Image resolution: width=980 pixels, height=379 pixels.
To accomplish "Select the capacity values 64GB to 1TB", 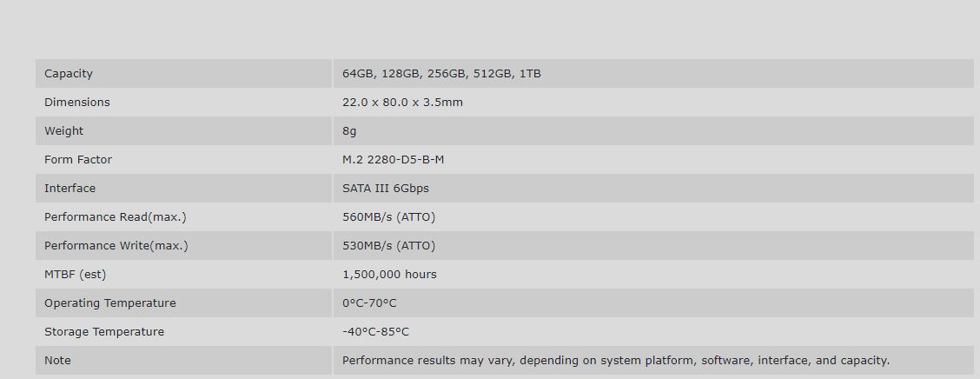I will point(441,73).
